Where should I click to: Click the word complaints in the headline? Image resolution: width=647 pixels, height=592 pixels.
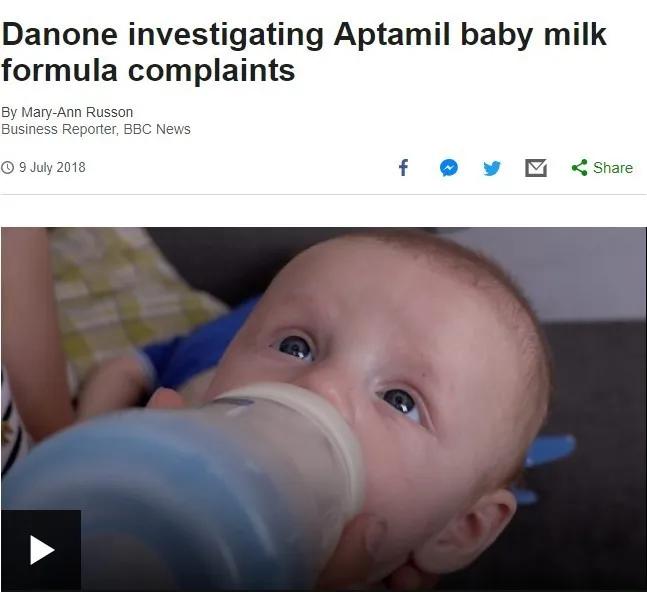(x=212, y=71)
